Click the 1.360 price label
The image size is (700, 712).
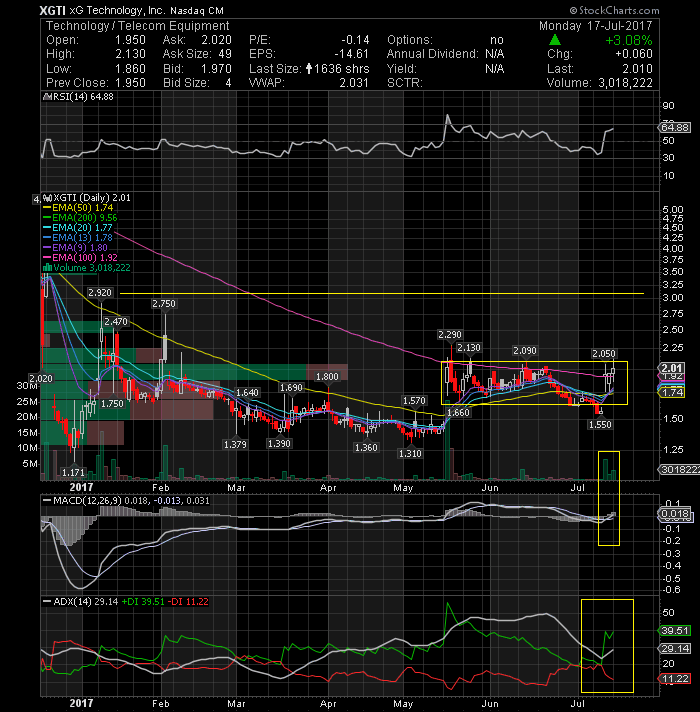click(x=366, y=448)
